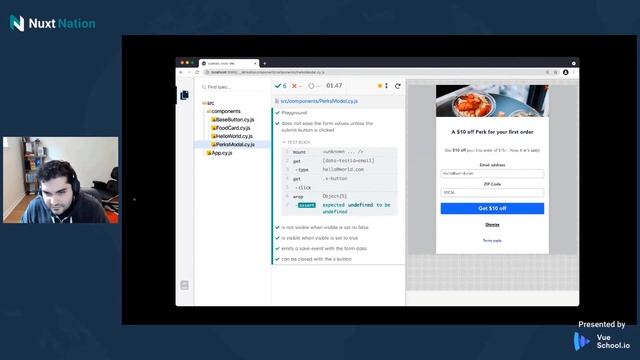Click the failed tests X count

[x=297, y=86]
